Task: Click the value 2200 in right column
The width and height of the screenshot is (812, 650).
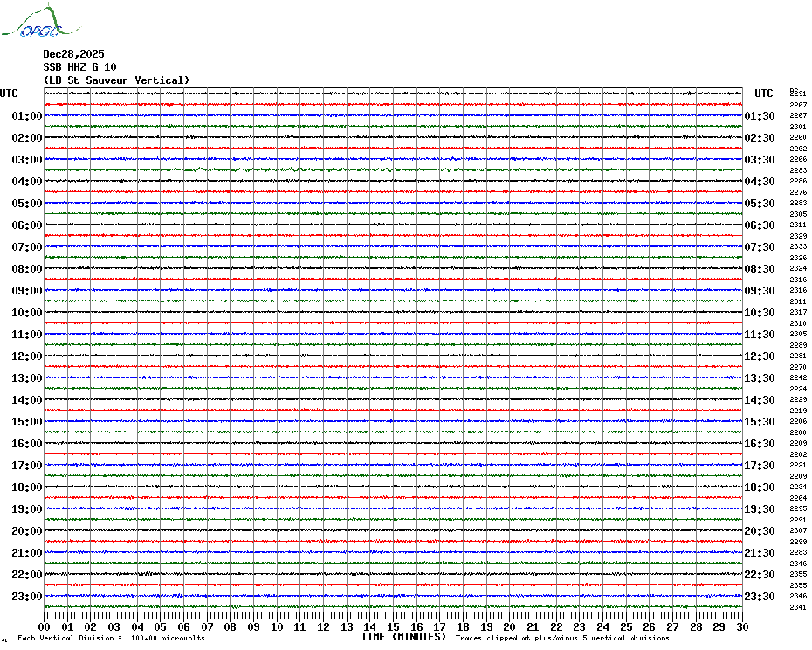Action: pos(798,432)
